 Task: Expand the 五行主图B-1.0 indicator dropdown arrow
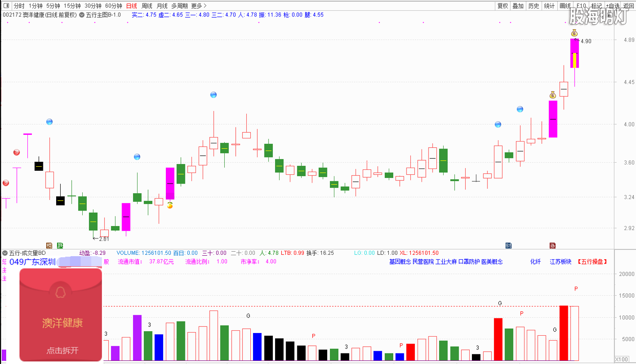(x=82, y=15)
